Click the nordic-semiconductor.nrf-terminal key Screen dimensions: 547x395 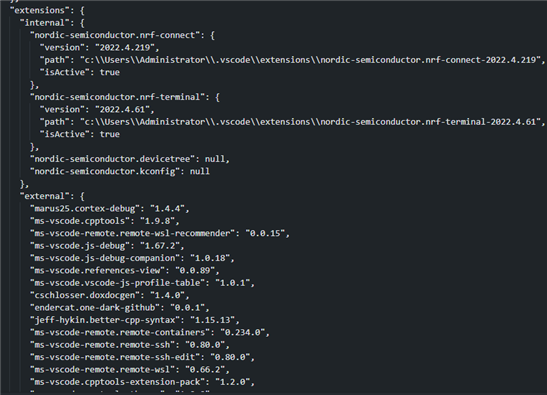click(115, 97)
